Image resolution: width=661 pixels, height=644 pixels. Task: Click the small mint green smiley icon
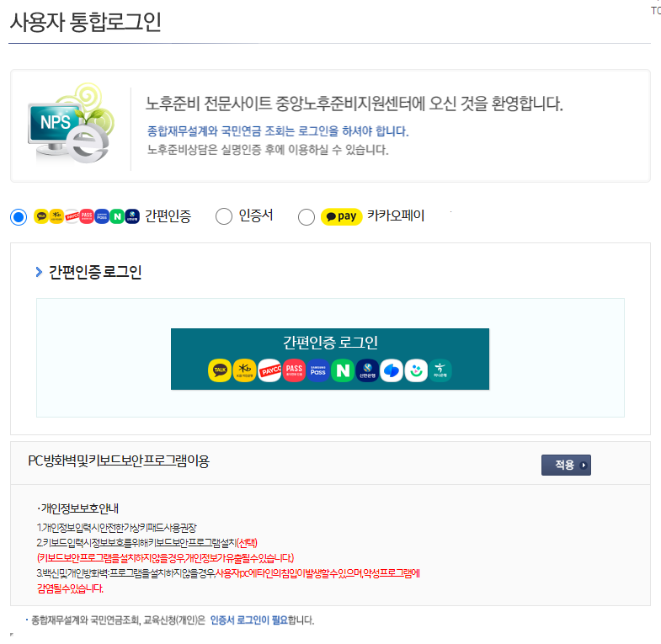416,370
